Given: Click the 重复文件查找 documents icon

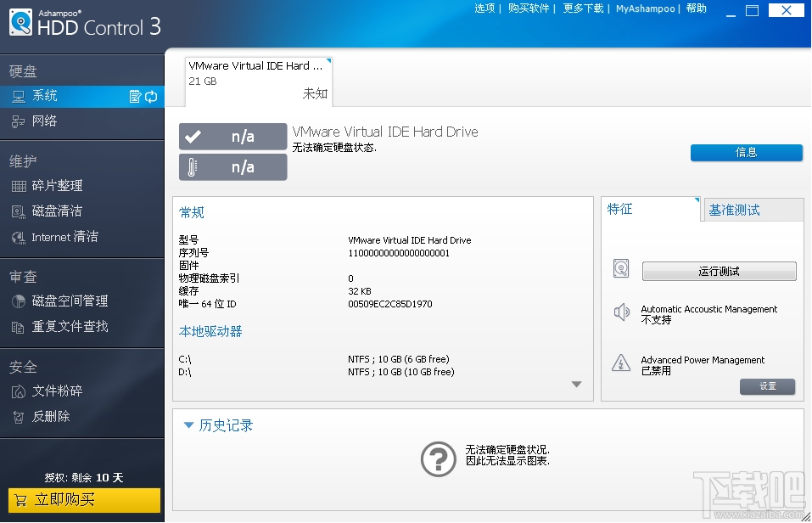Looking at the screenshot, I should (x=19, y=327).
